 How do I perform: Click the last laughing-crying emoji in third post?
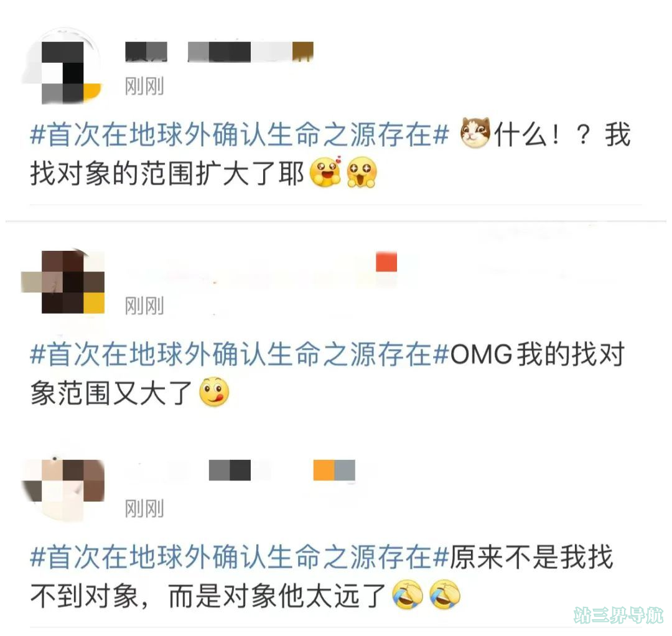point(445,594)
